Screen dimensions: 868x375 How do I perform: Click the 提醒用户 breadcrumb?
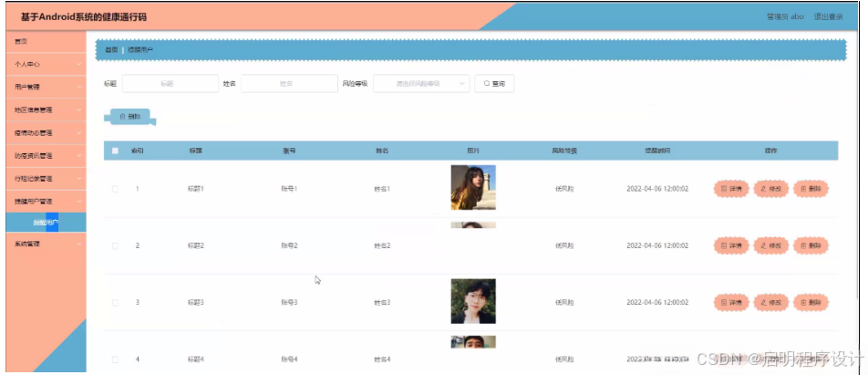point(140,50)
